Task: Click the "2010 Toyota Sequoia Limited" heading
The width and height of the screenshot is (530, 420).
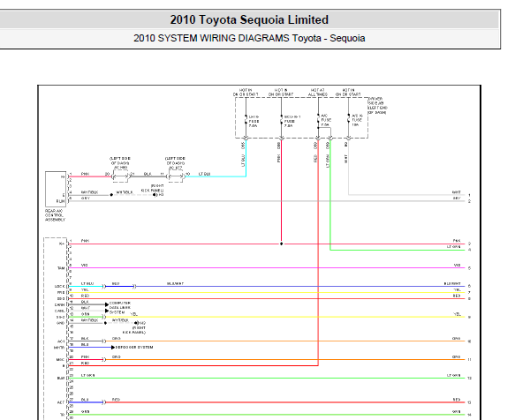Action: point(249,19)
